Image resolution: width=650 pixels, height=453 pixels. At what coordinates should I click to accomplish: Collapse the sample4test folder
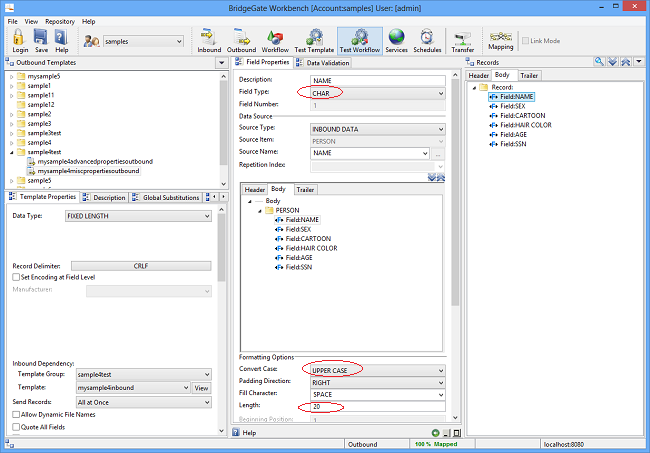(x=12, y=153)
